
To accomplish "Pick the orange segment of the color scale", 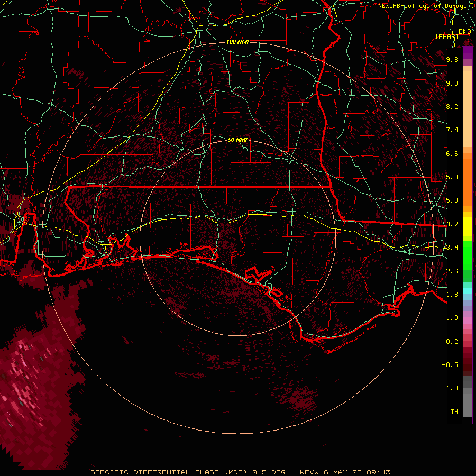I will tap(467, 182).
